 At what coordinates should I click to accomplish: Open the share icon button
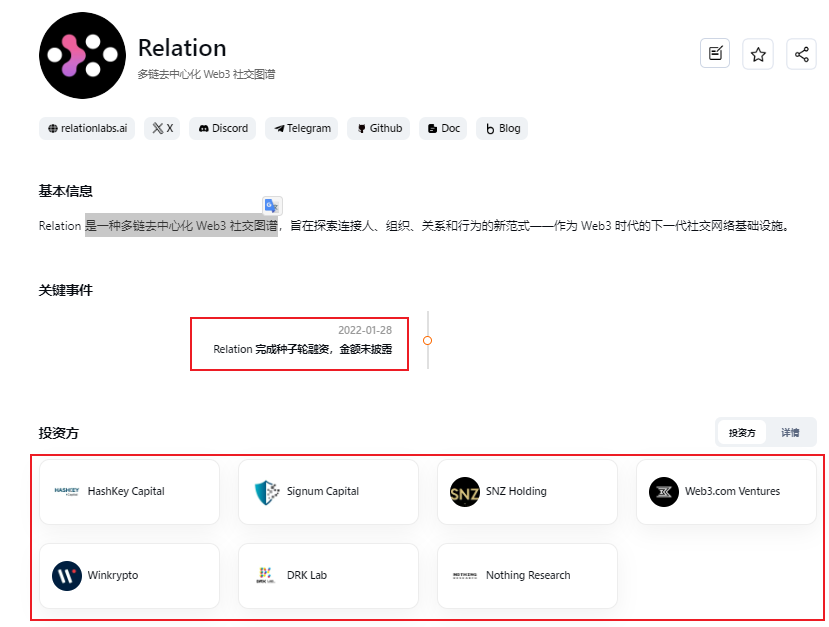801,54
